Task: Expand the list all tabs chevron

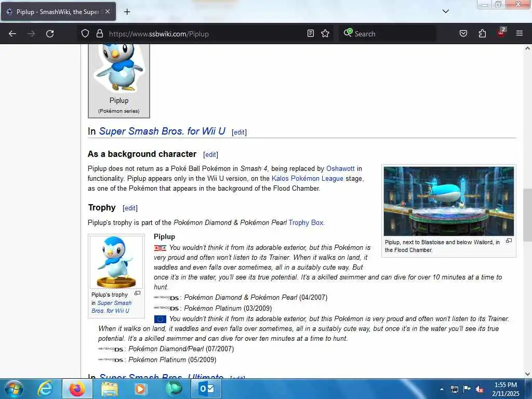Action: [x=446, y=11]
